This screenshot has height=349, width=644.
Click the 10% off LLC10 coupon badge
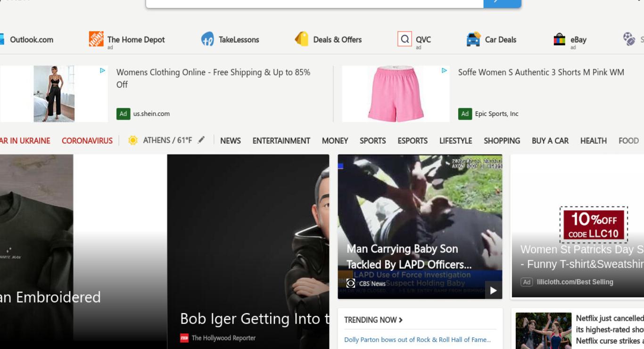point(594,225)
